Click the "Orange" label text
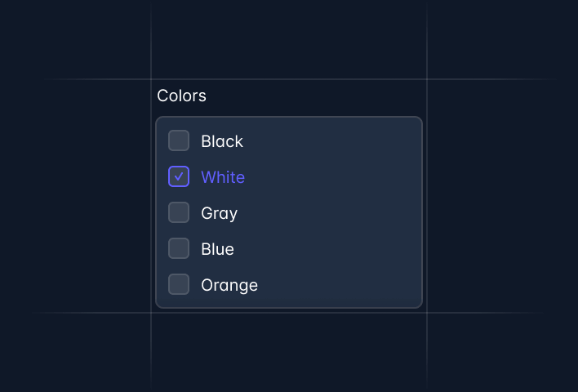This screenshot has width=578, height=392. tap(229, 285)
